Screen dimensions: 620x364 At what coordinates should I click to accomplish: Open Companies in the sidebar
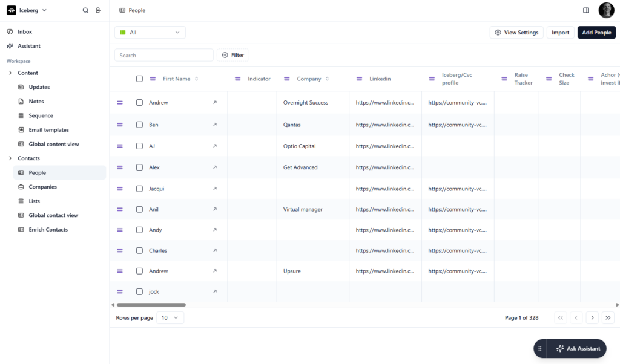[42, 187]
